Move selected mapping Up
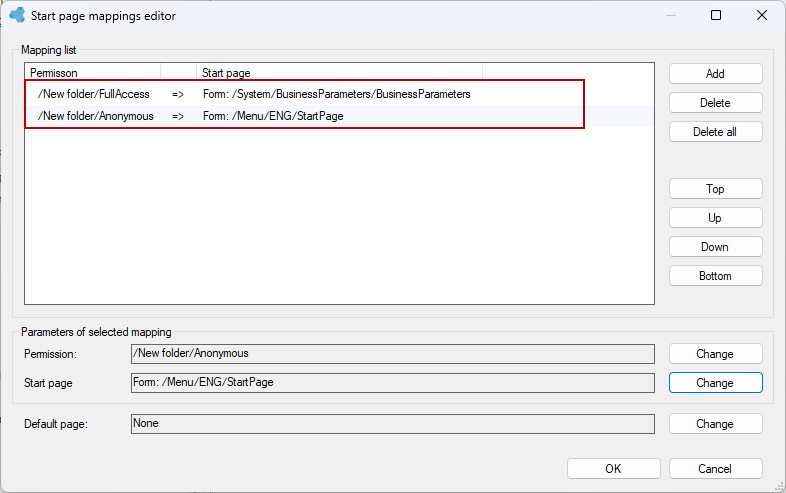 (715, 218)
